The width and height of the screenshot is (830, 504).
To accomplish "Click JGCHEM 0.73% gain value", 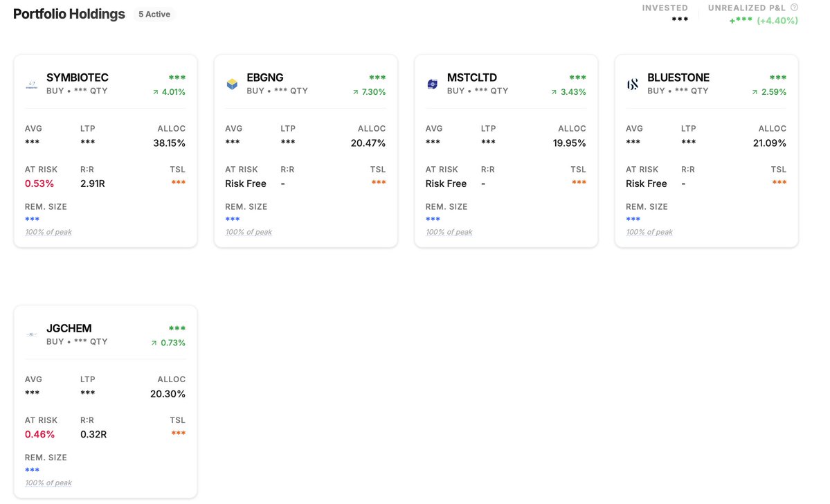I will point(173,343).
